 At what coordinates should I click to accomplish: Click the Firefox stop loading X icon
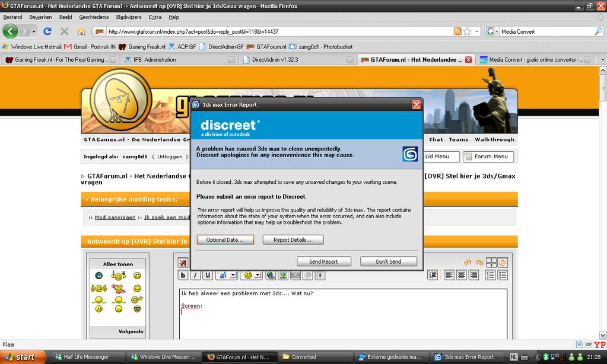pos(64,31)
